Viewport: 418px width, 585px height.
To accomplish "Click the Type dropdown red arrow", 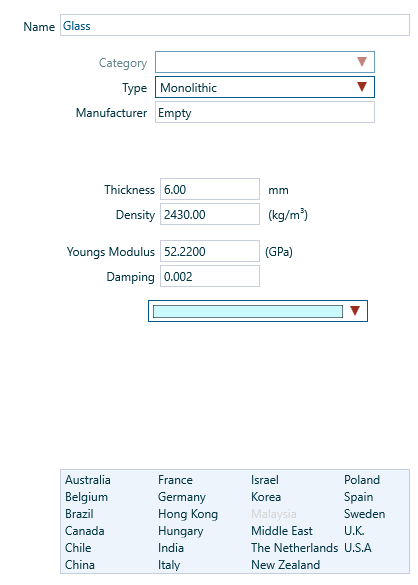I will (x=362, y=87).
